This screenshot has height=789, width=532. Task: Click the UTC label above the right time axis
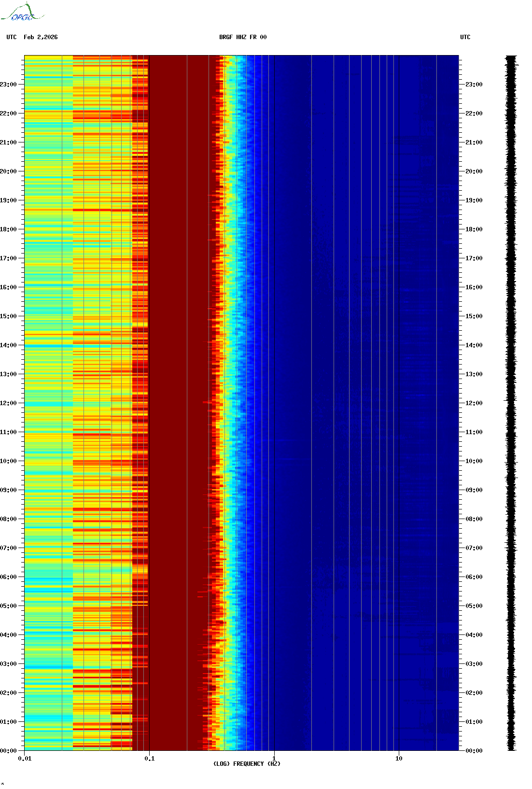pyautogui.click(x=465, y=37)
